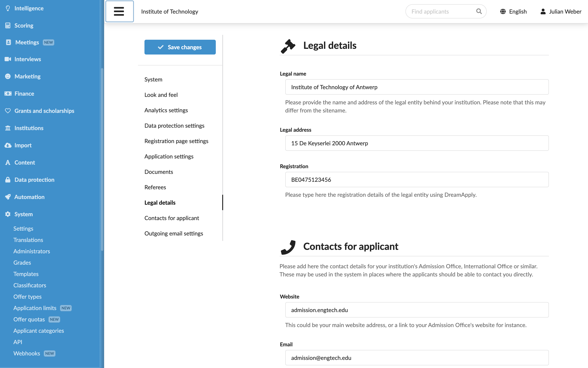Open the Julian Weber user menu

coord(560,11)
